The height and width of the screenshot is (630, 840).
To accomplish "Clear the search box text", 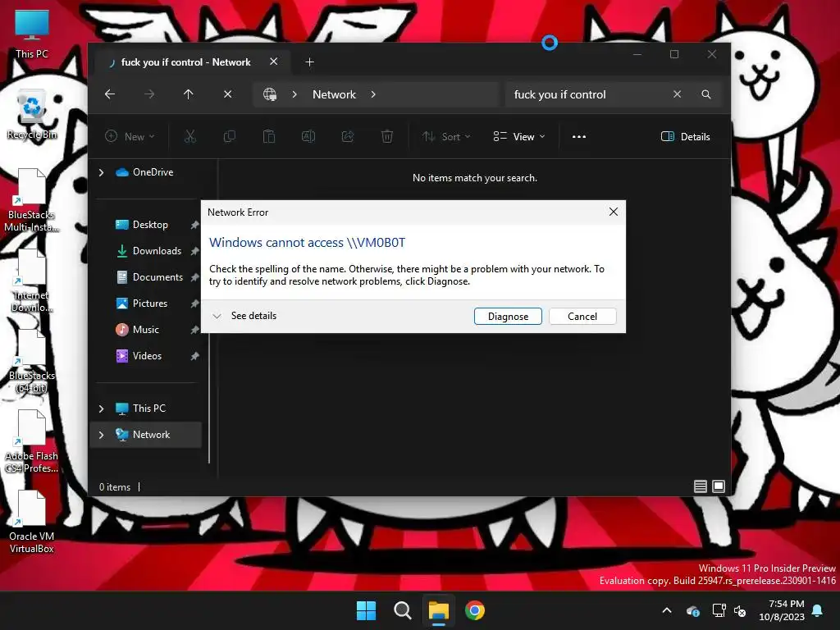I will (x=677, y=94).
